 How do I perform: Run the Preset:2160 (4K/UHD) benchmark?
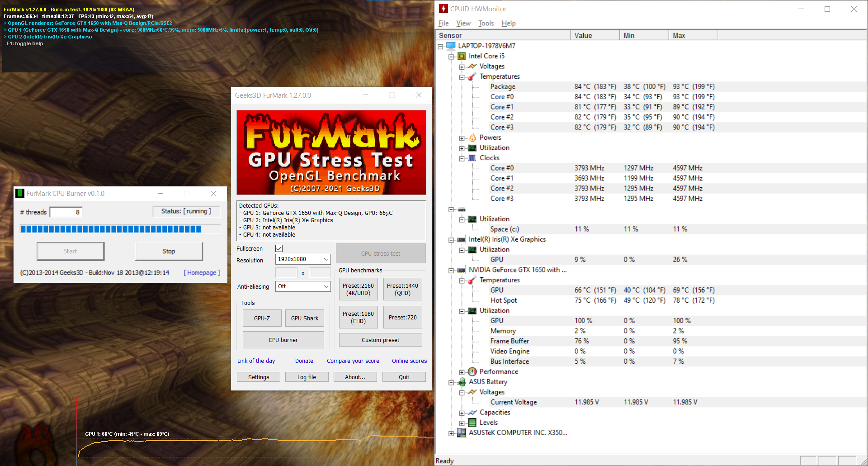[x=358, y=289]
